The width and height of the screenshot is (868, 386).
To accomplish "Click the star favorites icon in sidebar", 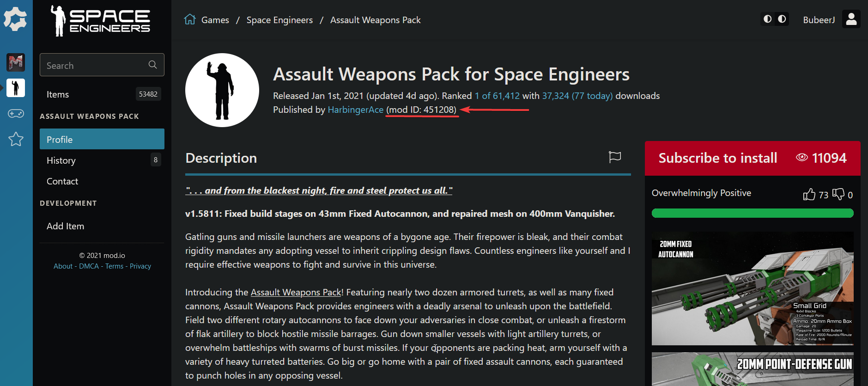I will [x=16, y=139].
